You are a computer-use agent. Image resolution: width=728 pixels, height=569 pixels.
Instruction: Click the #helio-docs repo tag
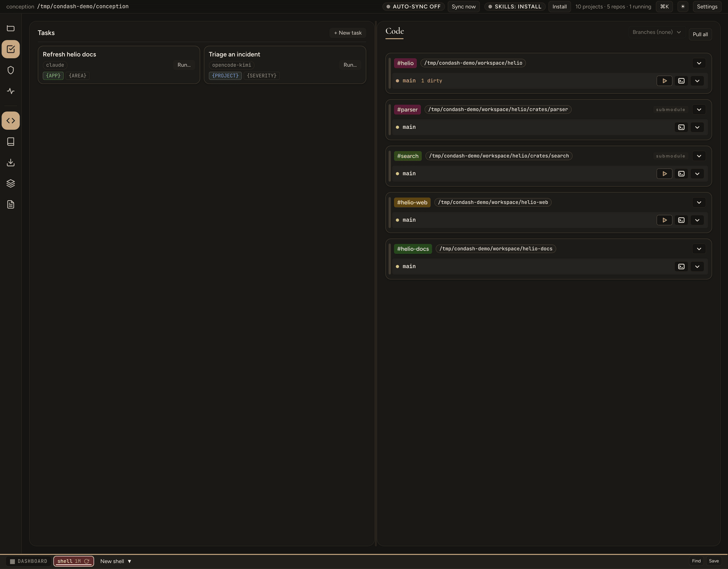[x=413, y=249]
